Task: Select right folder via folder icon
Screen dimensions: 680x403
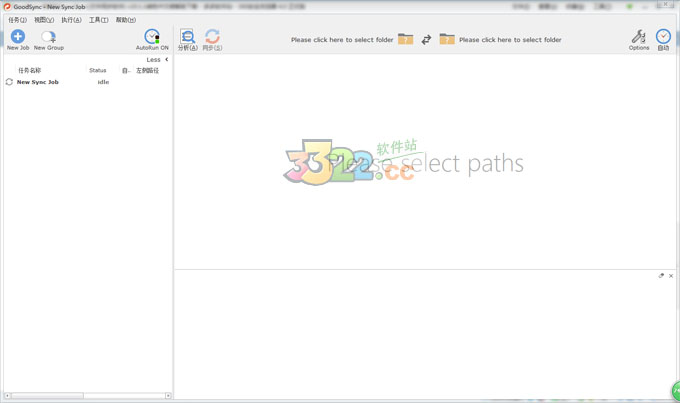Action: pyautogui.click(x=447, y=39)
